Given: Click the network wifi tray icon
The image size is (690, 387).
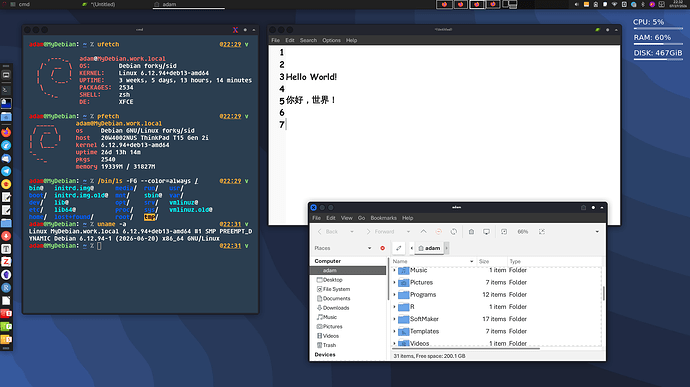Looking at the screenshot, I should [x=614, y=4].
